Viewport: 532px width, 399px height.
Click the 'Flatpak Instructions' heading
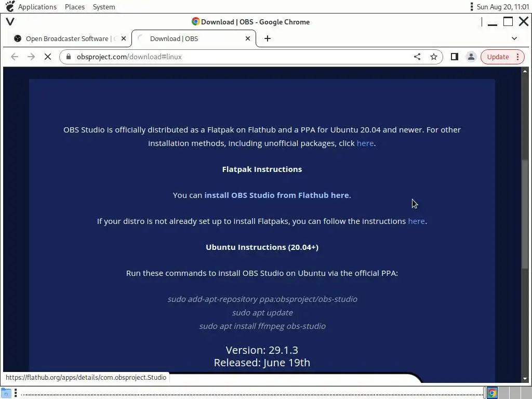coord(262,169)
